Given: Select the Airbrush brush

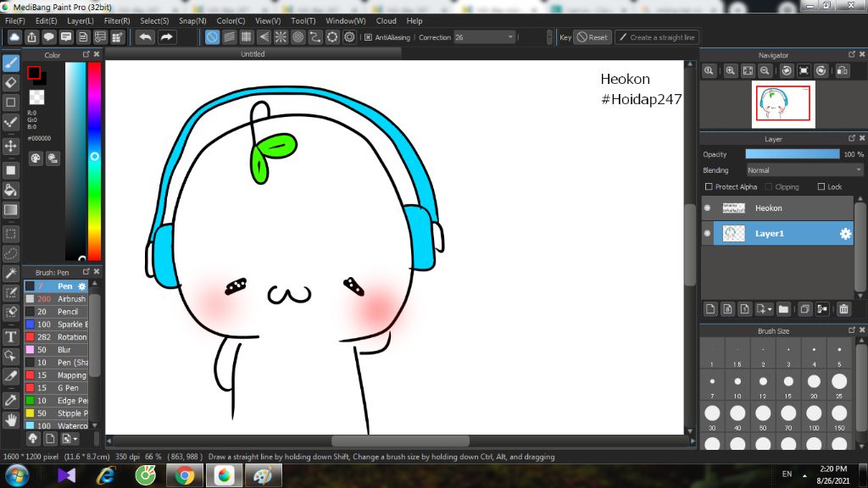Looking at the screenshot, I should point(56,299).
